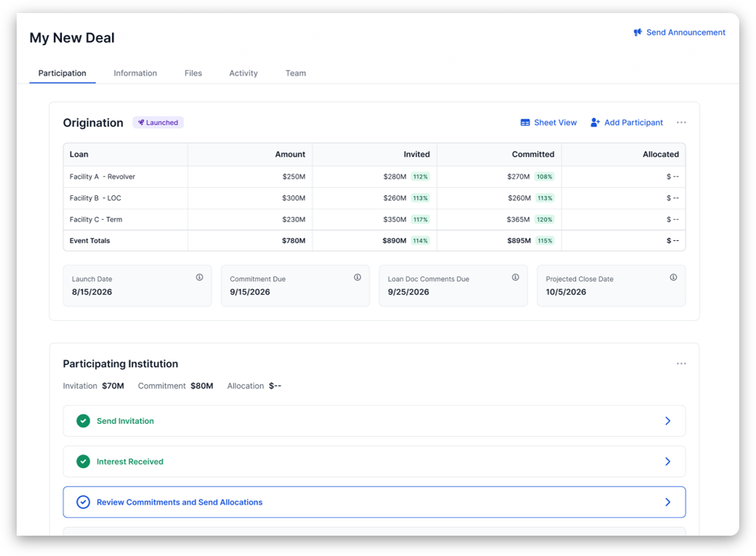
Task: Click the 9/25/2026 loan doc date
Action: point(408,292)
